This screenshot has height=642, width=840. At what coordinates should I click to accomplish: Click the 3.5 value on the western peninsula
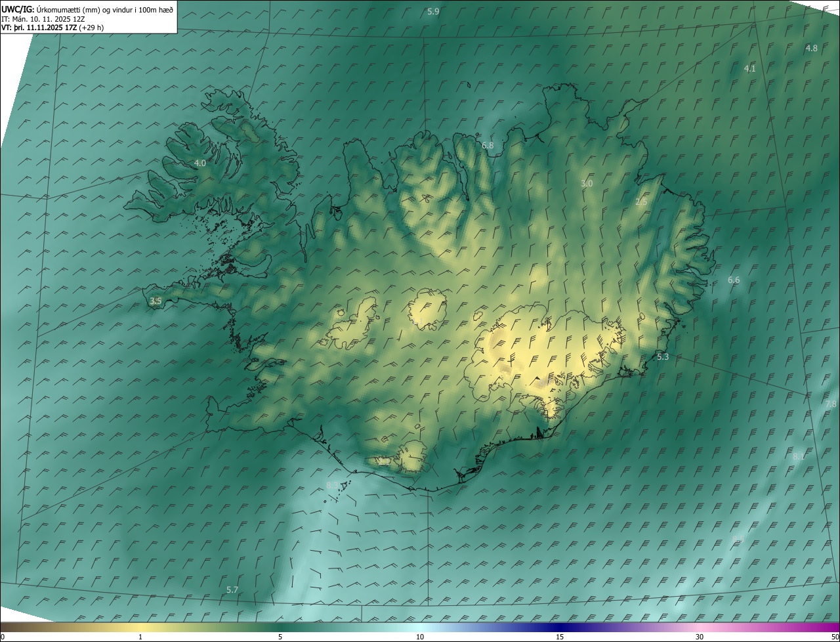point(156,301)
